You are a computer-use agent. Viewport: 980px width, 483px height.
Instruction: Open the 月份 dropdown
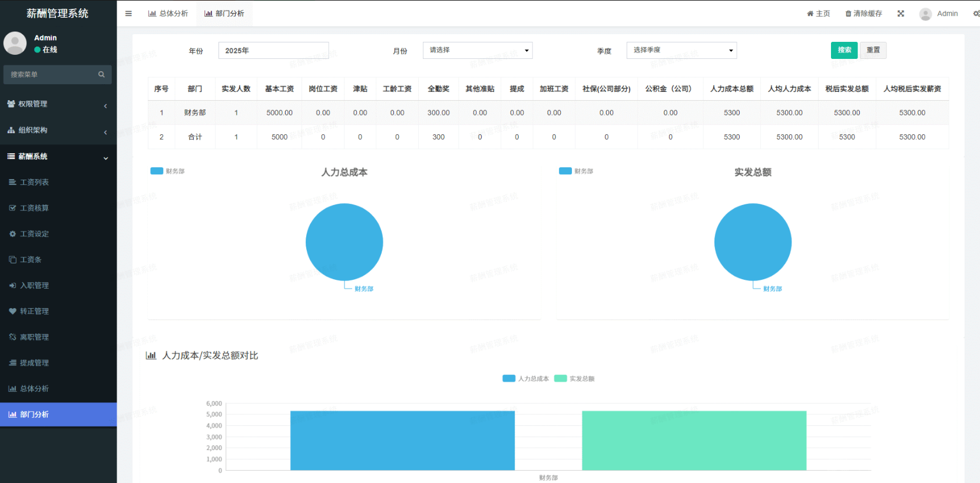click(x=478, y=50)
